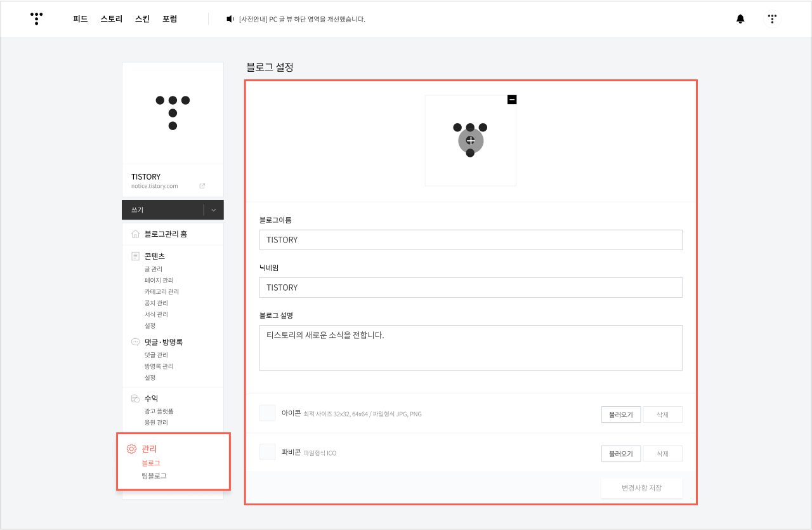
Task: Click the 관리 gear icon
Action: tap(131, 449)
